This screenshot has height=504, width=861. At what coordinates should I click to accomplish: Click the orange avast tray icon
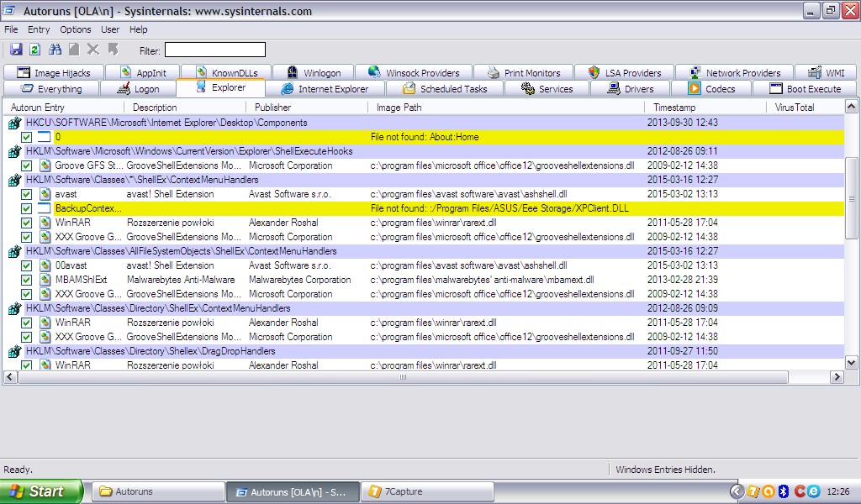pyautogui.click(x=768, y=491)
